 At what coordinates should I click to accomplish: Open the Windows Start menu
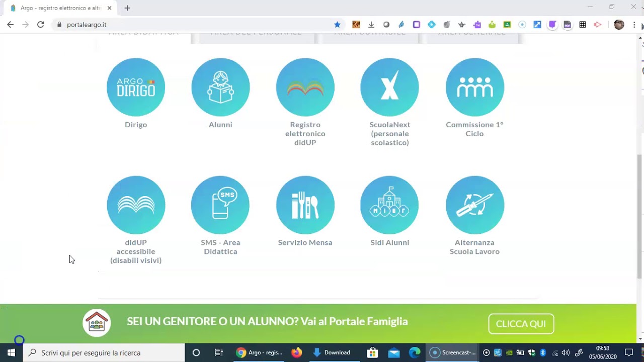point(11,353)
